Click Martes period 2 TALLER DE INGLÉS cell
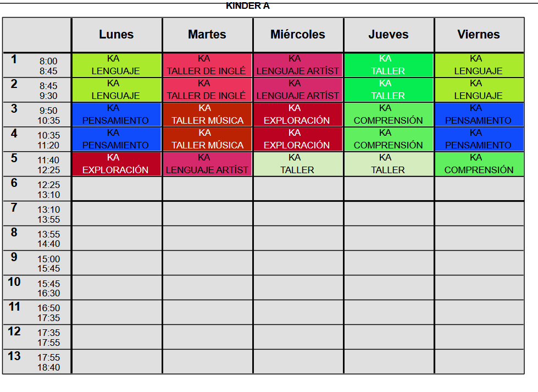Image resolution: width=538 pixels, height=392 pixels. (207, 90)
